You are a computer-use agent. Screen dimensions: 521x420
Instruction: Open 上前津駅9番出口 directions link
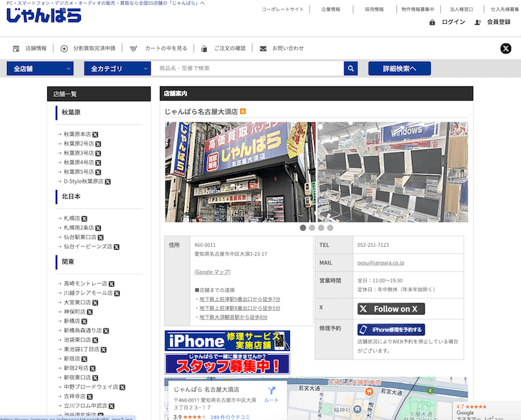tap(240, 299)
